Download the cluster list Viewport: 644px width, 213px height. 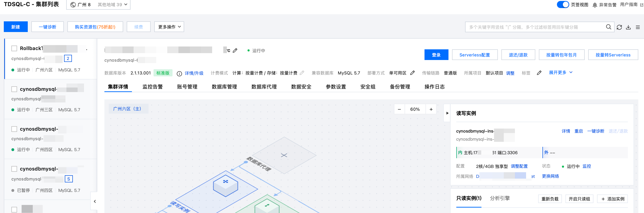pyautogui.click(x=628, y=27)
